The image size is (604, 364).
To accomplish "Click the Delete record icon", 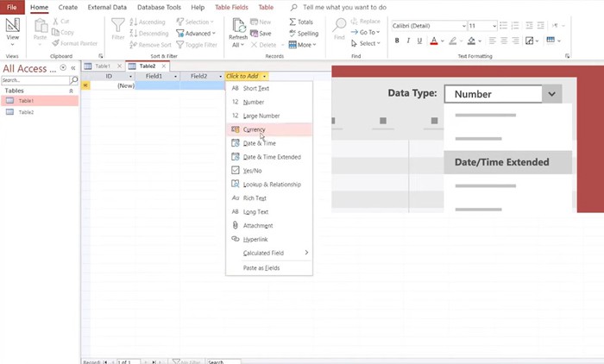I will coord(254,45).
